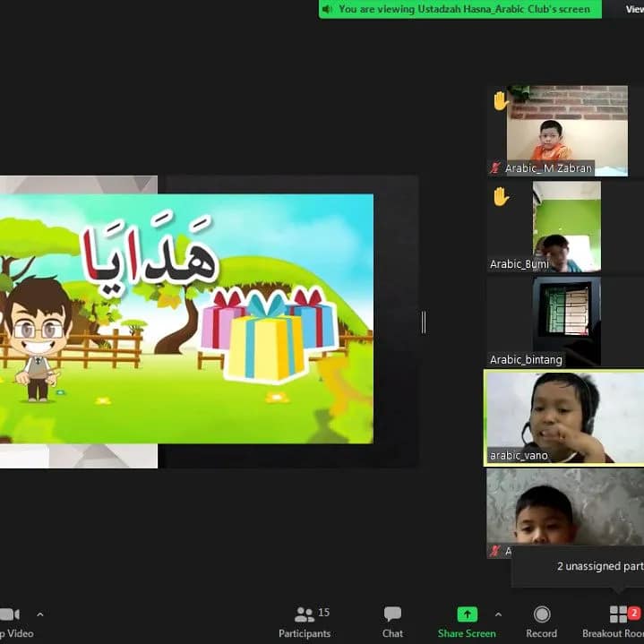Click the Stop Video camera icon
This screenshot has width=644, height=644.
point(9,614)
